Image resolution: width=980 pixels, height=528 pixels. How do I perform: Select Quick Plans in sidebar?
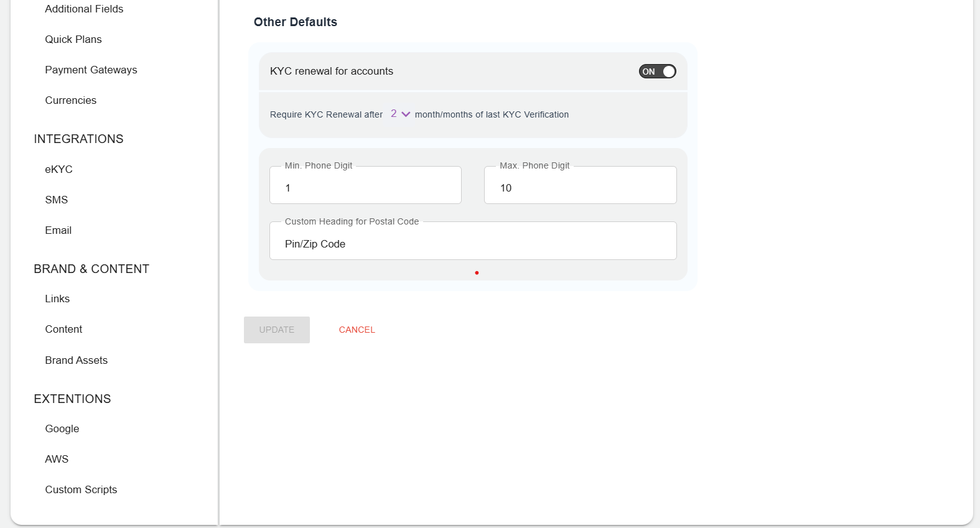[x=73, y=39]
